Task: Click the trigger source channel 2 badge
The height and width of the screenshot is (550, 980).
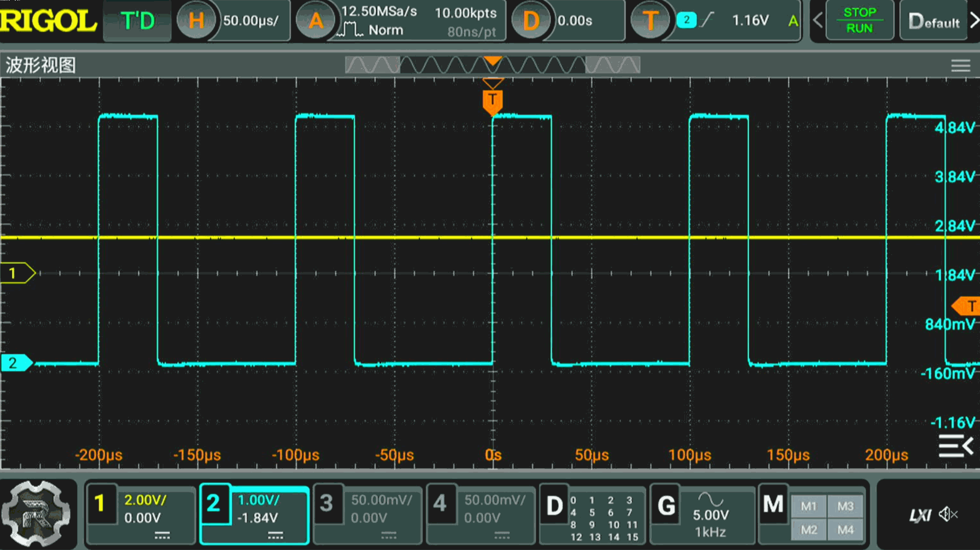Action: pos(687,20)
